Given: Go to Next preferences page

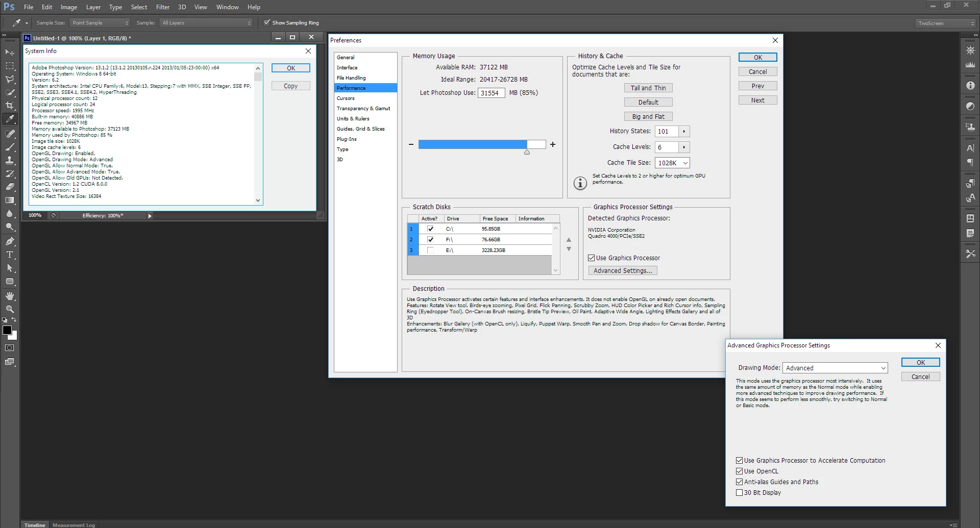Looking at the screenshot, I should click(x=757, y=100).
